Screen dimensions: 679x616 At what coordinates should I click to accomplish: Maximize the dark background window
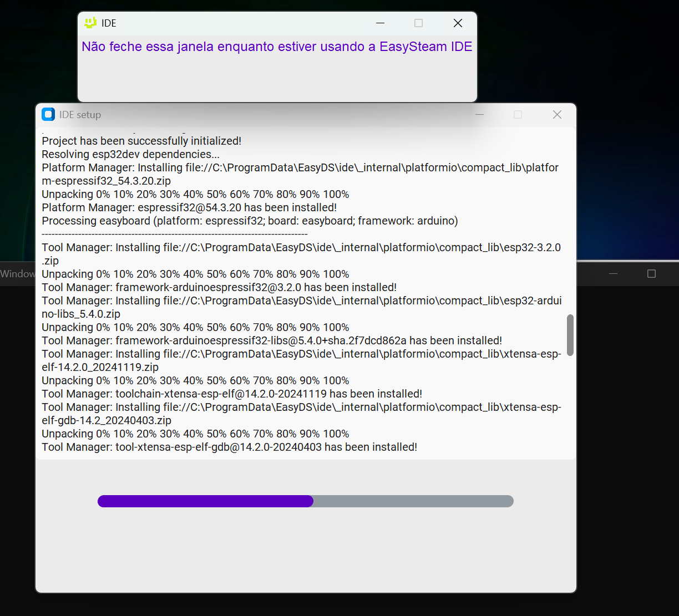652,274
